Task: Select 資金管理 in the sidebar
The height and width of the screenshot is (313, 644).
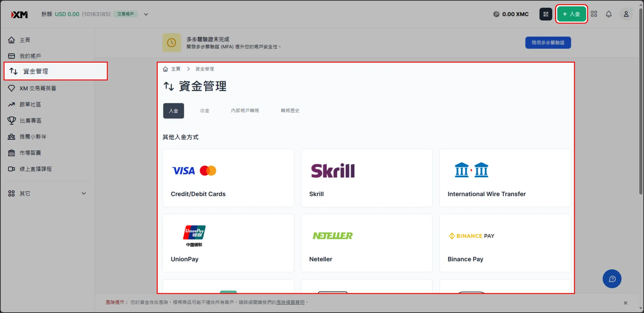Action: pyautogui.click(x=56, y=71)
